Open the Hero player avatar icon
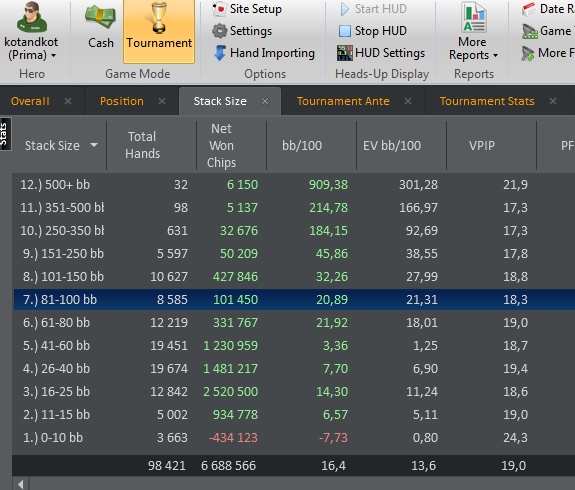This screenshot has width=575, height=490. pos(32,17)
